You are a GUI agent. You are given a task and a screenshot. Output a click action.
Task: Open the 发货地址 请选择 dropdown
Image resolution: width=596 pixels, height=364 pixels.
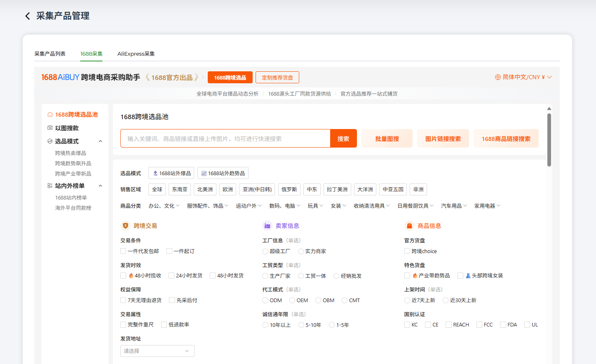click(x=157, y=351)
